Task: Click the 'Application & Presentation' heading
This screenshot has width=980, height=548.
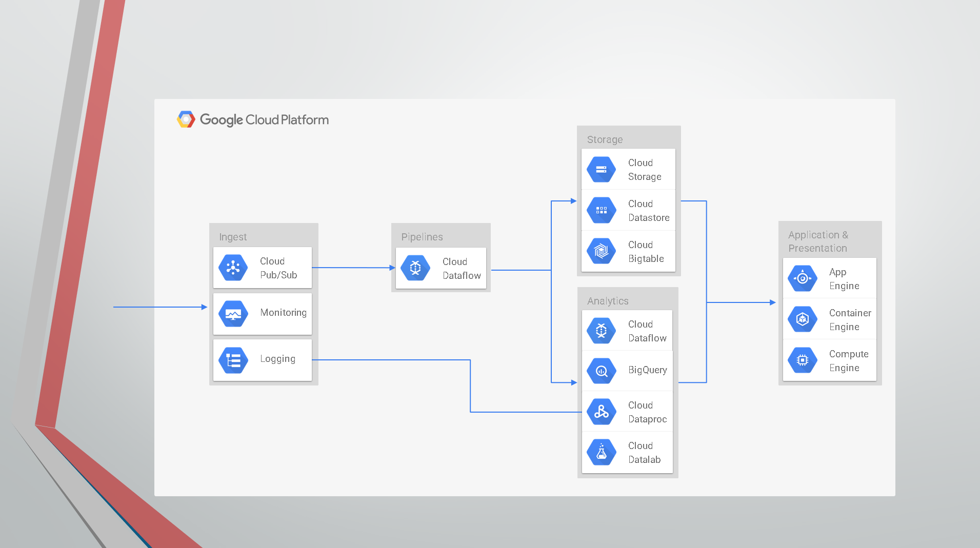Action: tap(818, 241)
